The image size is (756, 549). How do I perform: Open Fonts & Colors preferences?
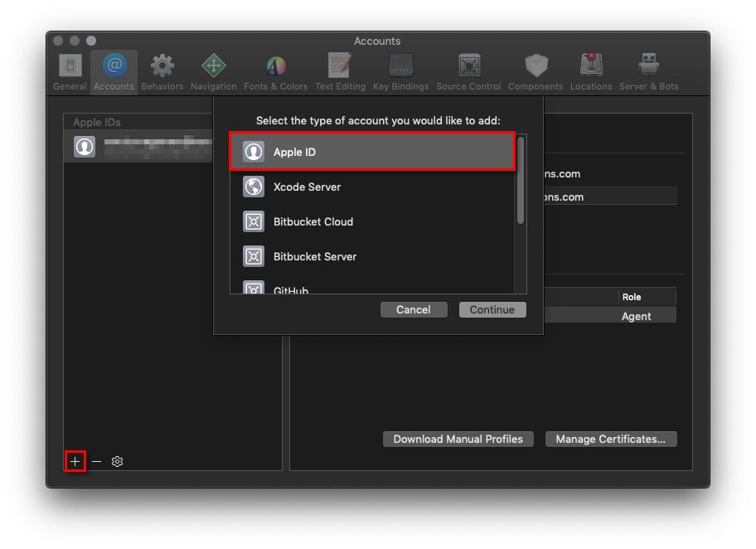click(275, 71)
